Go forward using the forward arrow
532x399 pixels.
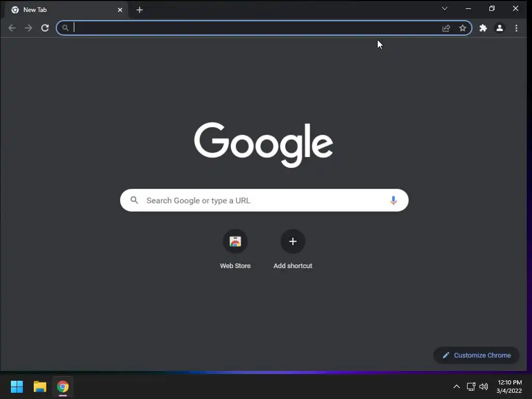click(x=29, y=28)
